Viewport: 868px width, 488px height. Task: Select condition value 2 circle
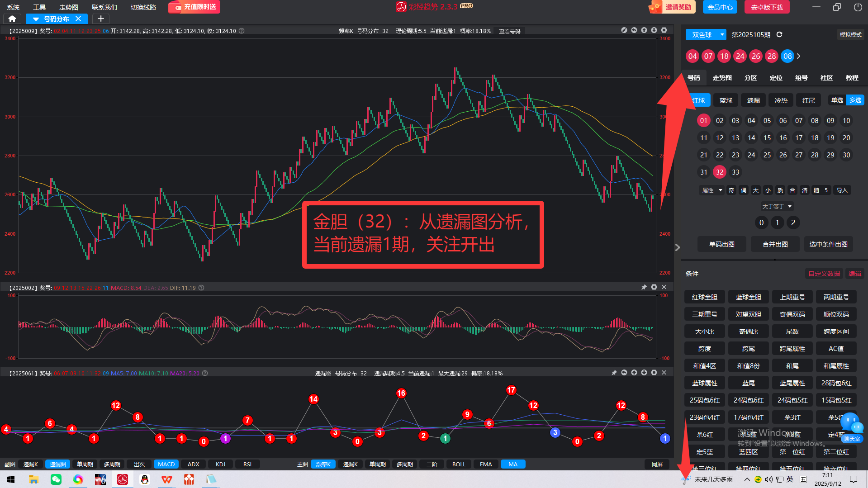click(x=793, y=223)
